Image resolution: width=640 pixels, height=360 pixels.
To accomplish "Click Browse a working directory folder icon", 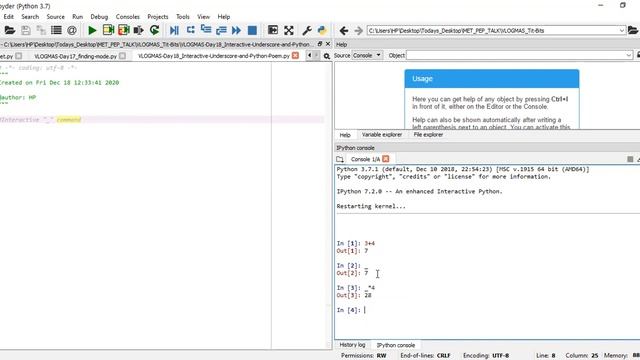I will (x=633, y=31).
